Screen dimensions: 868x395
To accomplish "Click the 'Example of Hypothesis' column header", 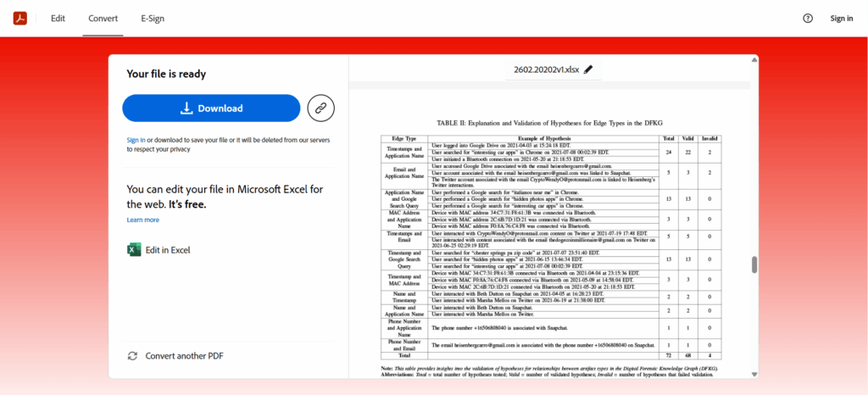I will [545, 138].
